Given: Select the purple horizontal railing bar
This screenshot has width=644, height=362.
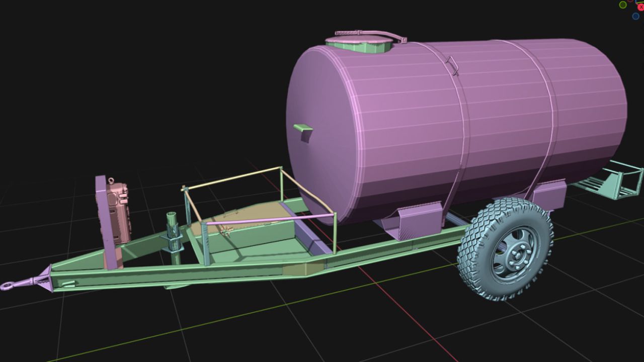Looking at the screenshot, I should tap(272, 220).
